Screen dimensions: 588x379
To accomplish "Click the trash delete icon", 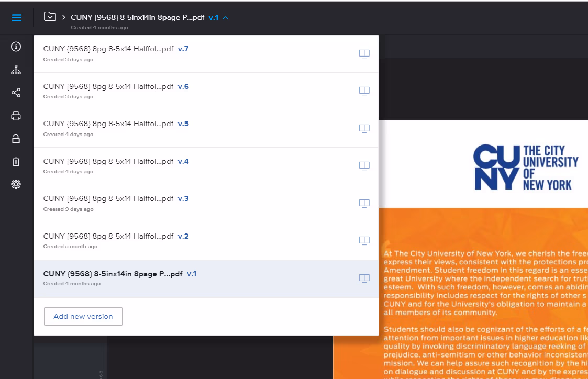I will coord(16,162).
